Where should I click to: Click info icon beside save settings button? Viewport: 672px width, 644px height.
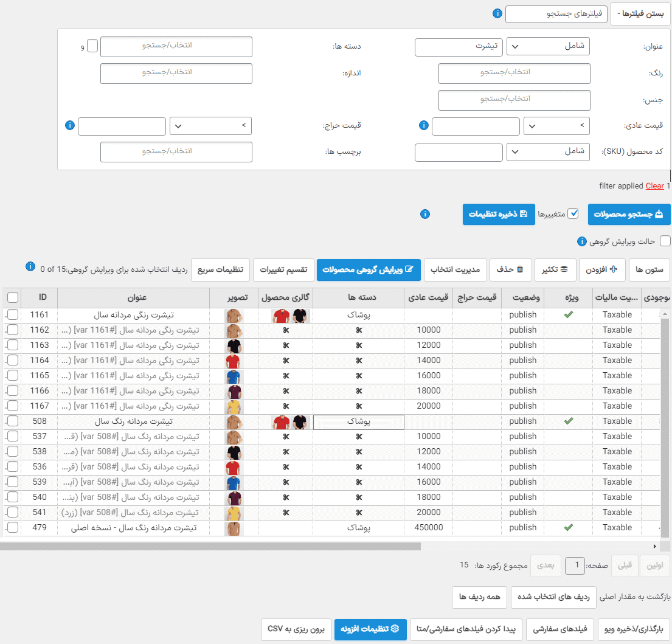click(x=424, y=214)
